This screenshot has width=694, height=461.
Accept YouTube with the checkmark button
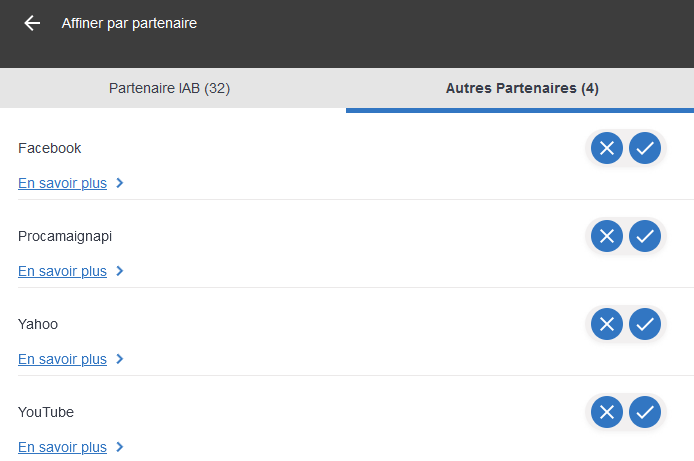[x=645, y=412]
